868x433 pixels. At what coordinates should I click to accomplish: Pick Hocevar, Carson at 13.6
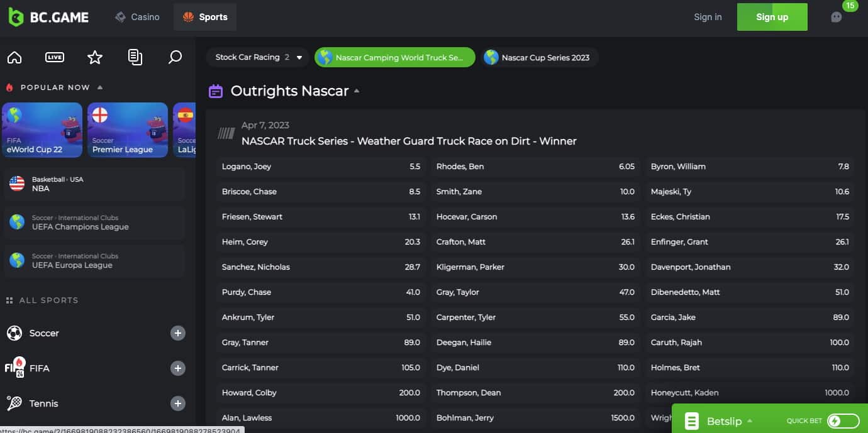(535, 217)
